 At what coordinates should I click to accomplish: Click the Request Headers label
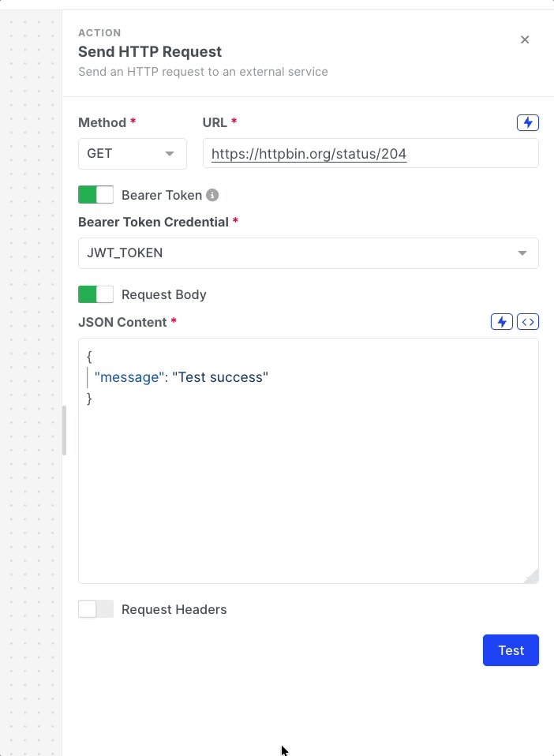point(174,609)
